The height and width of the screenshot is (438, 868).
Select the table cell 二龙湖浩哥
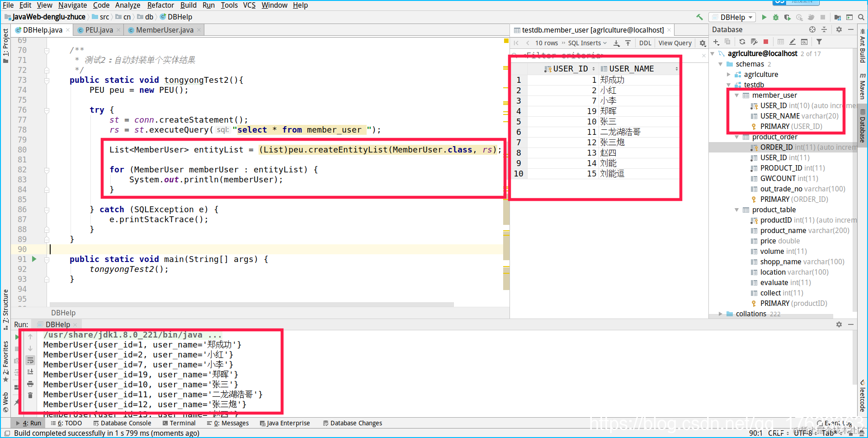pos(639,132)
